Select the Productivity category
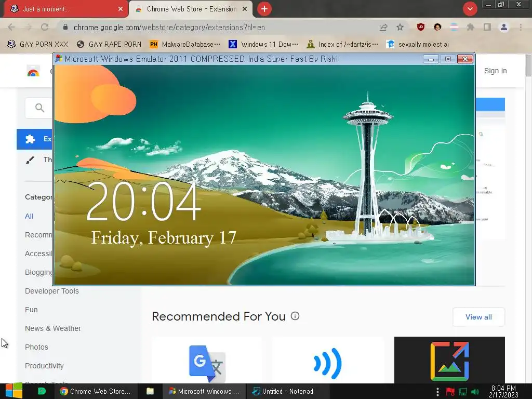This screenshot has height=399, width=532. (45, 366)
